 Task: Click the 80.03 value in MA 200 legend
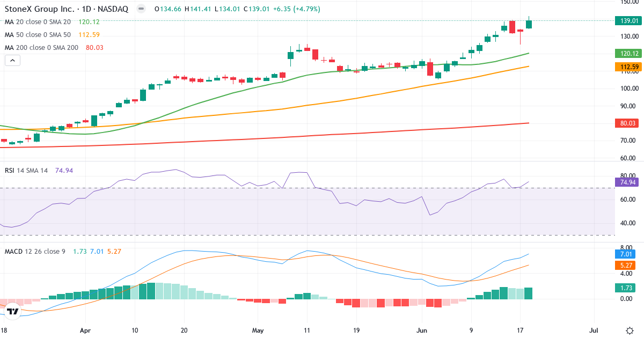click(95, 48)
